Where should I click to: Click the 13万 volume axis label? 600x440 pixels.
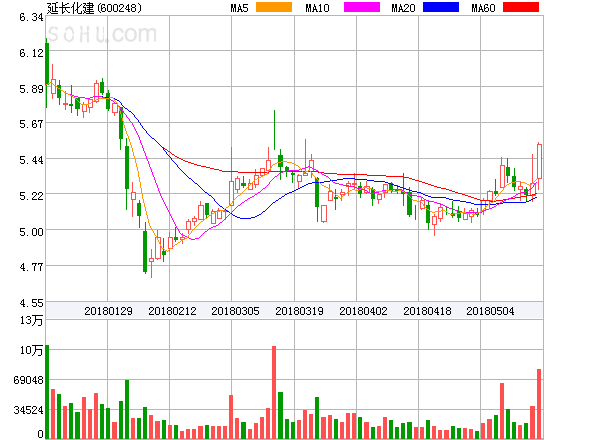31,320
